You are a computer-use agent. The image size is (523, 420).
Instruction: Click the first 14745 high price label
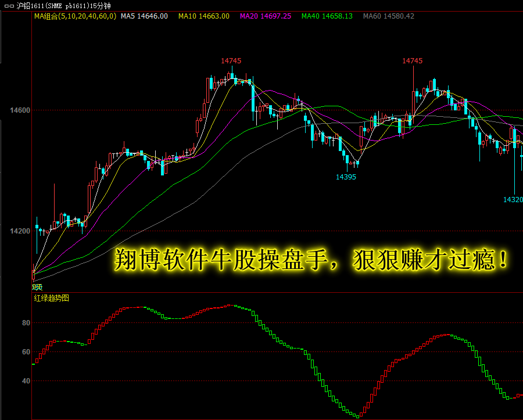231,60
